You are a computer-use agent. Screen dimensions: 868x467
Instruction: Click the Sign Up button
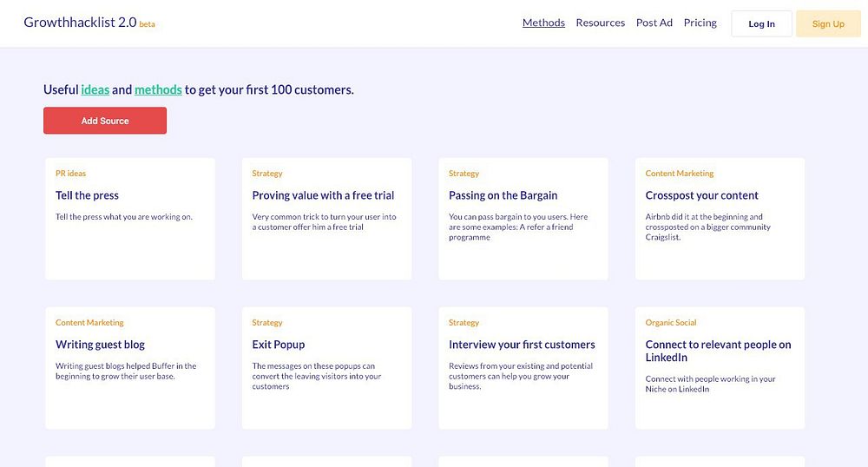827,24
